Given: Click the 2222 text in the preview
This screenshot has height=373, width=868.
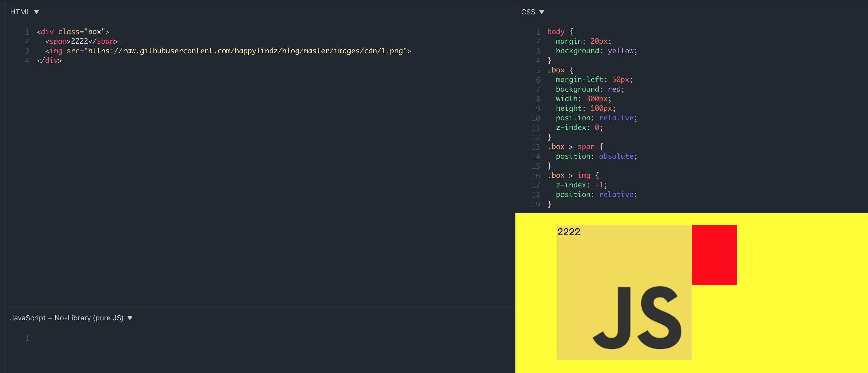Looking at the screenshot, I should click(568, 232).
